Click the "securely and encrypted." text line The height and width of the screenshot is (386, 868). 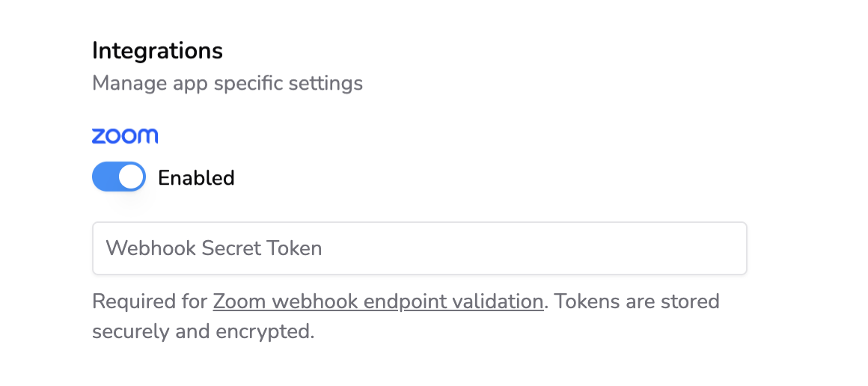pos(203,331)
